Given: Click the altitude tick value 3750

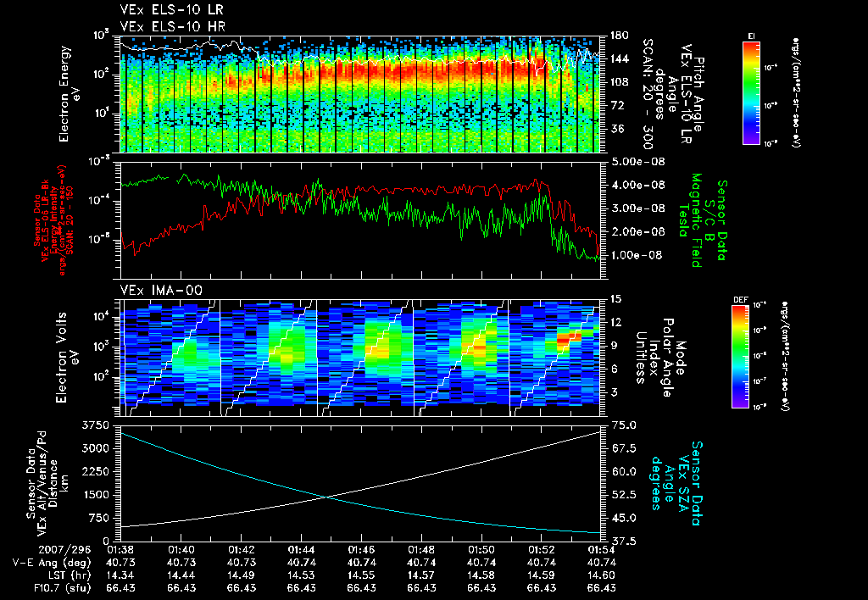Looking at the screenshot, I should point(96,425).
